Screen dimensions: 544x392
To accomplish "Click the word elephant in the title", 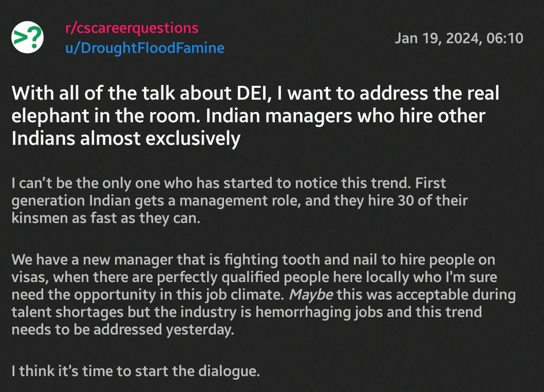I will [x=50, y=116].
